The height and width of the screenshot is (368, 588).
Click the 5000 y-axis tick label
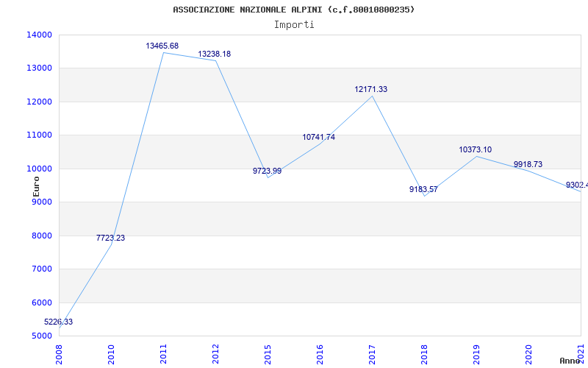[41, 336]
